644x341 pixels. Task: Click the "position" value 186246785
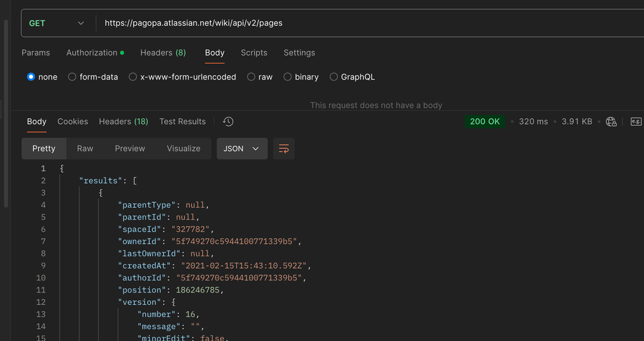tap(199, 290)
